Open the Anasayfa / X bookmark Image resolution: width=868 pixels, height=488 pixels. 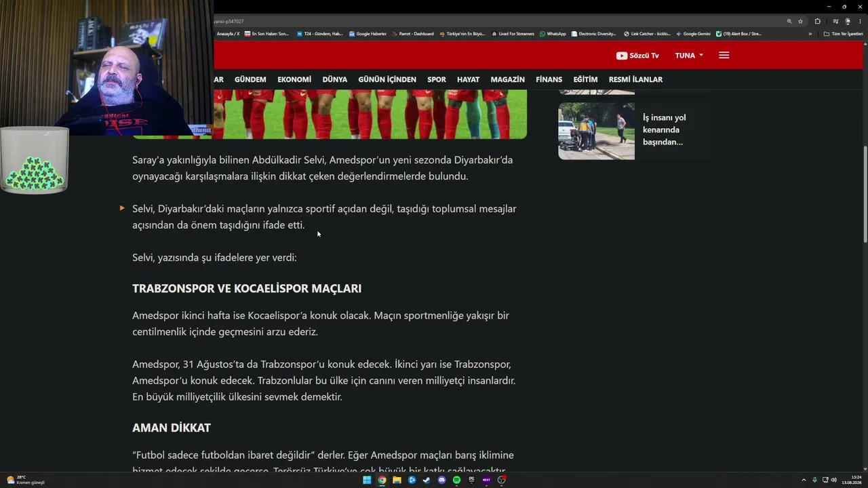point(227,34)
